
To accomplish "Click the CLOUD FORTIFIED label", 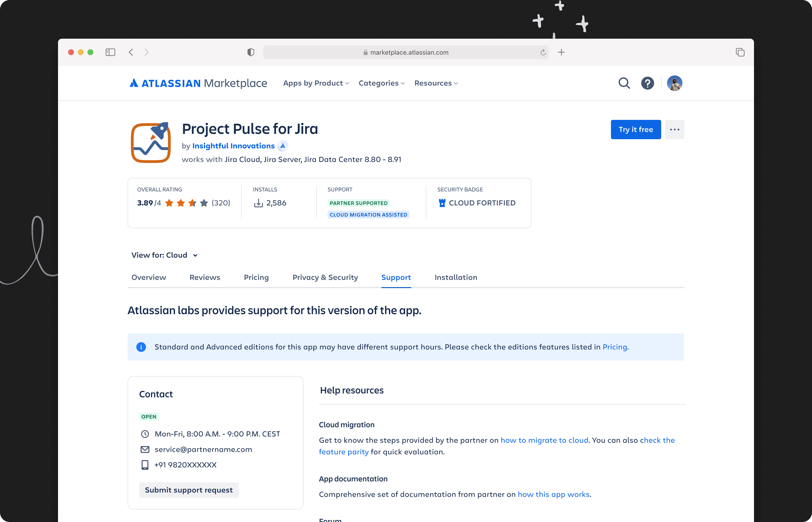I will tap(482, 203).
